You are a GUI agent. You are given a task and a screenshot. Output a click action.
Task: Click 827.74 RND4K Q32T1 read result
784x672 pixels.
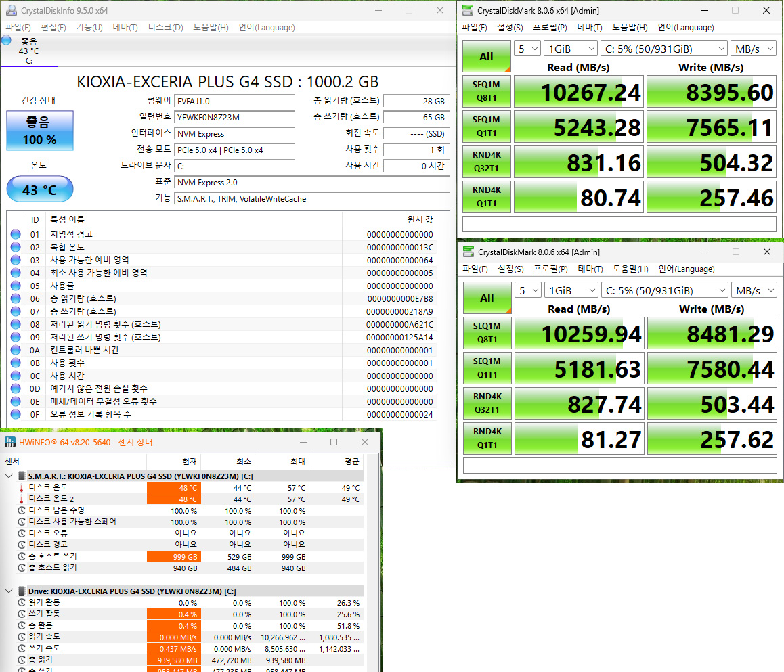(x=579, y=403)
